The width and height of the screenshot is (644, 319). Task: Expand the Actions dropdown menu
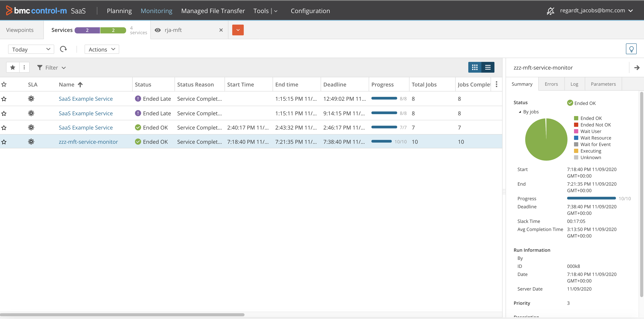coord(102,49)
